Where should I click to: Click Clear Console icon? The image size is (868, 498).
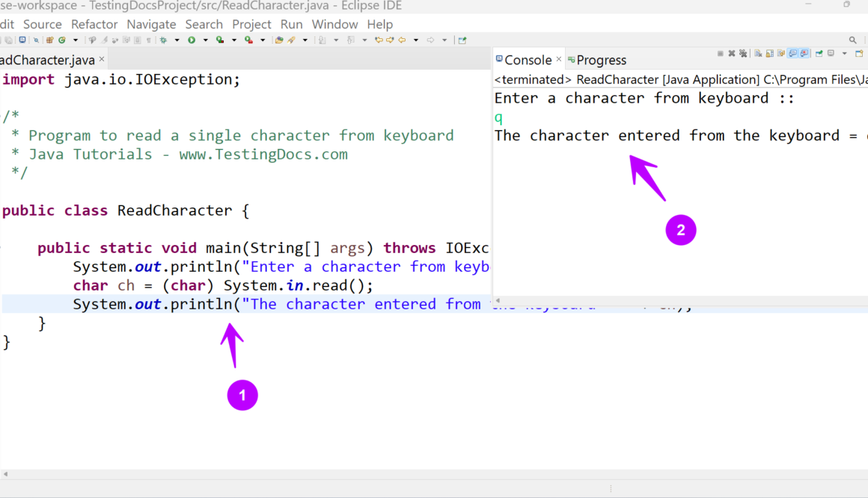coord(758,54)
